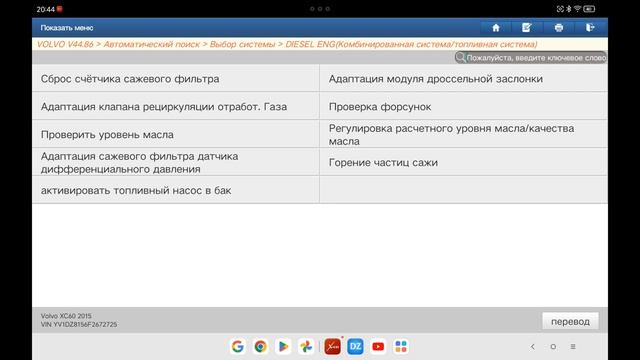
Task: Tap the battery status icon
Action: coord(589,9)
